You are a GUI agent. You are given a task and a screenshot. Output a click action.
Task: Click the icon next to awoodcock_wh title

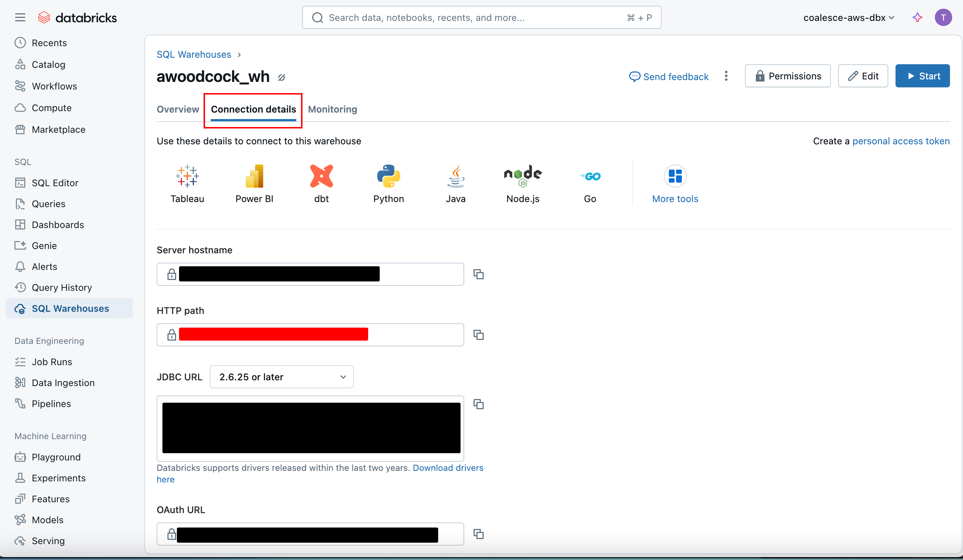tap(281, 78)
